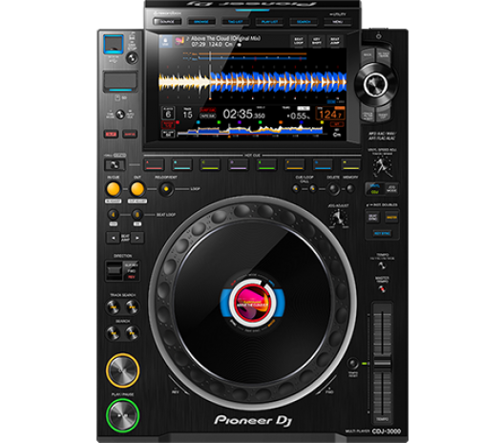Jump forward with right BEAT JUMP arrow
504x443 pixels.
tap(137, 238)
